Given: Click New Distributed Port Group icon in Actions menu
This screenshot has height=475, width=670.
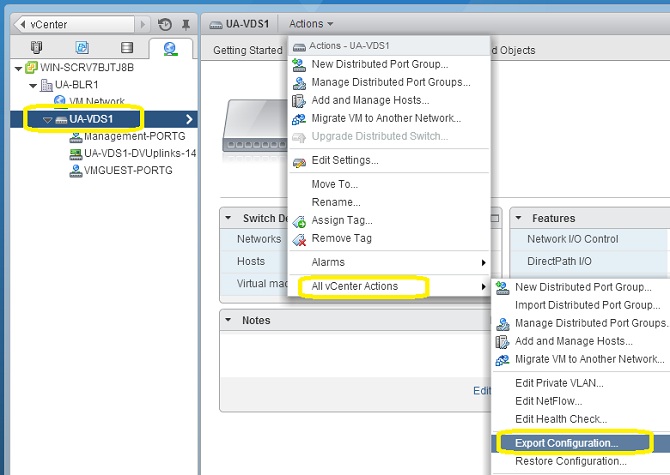Looking at the screenshot, I should 299,65.
